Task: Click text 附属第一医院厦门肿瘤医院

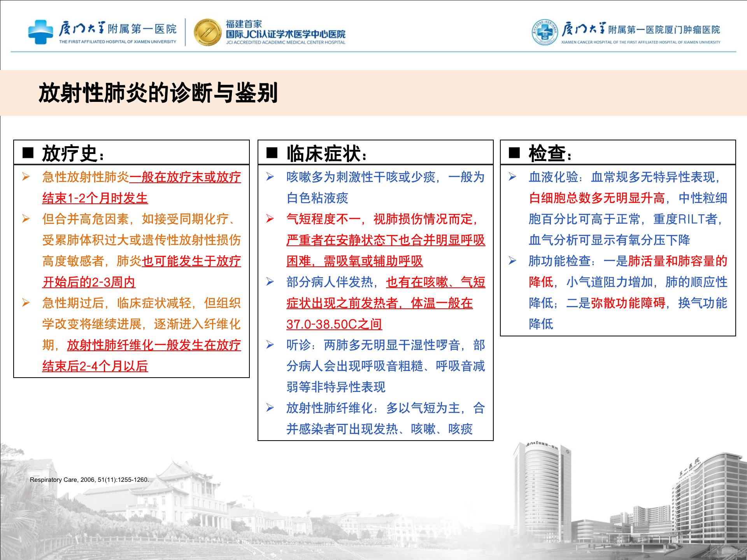Action: 664,30
